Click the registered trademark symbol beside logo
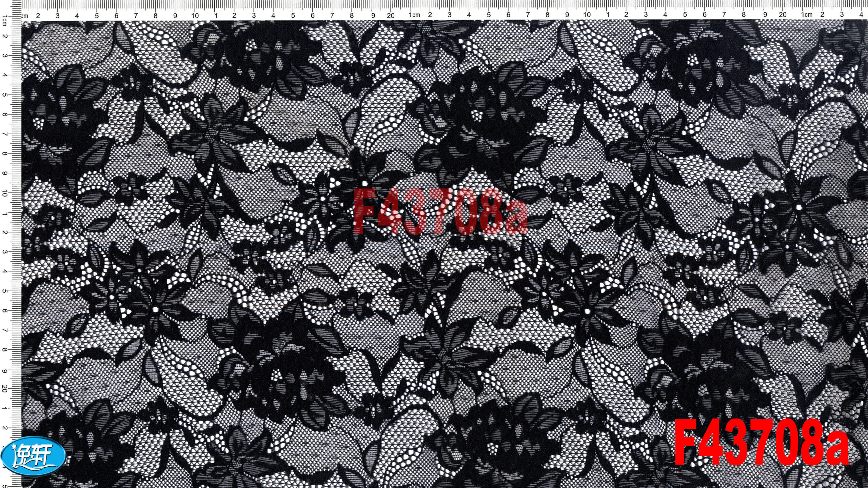The width and height of the screenshot is (868, 488). click(62, 440)
